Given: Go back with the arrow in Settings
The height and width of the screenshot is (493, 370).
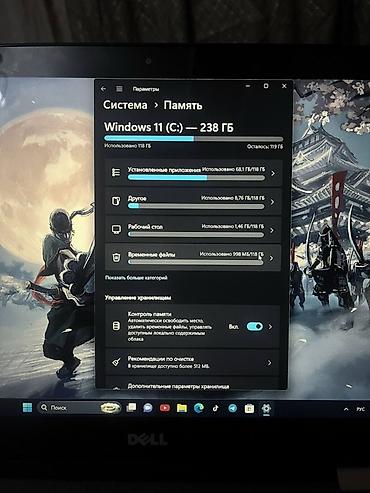Looking at the screenshot, I should (x=103, y=89).
